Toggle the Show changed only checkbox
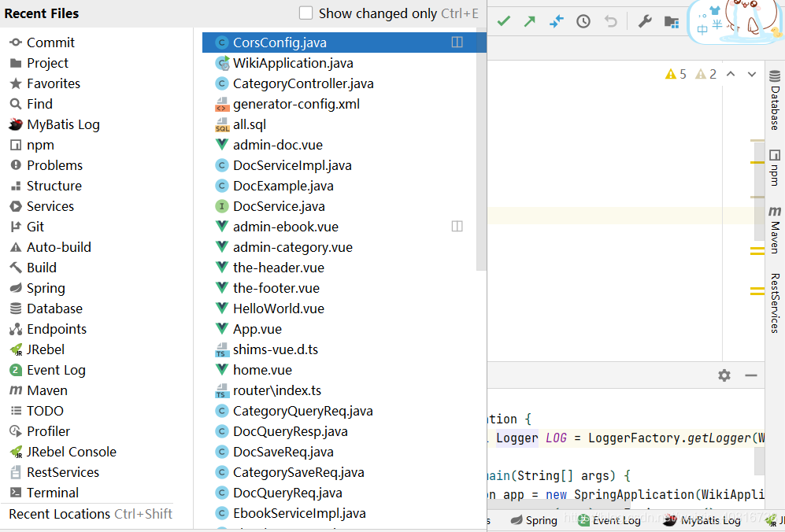 coord(305,13)
